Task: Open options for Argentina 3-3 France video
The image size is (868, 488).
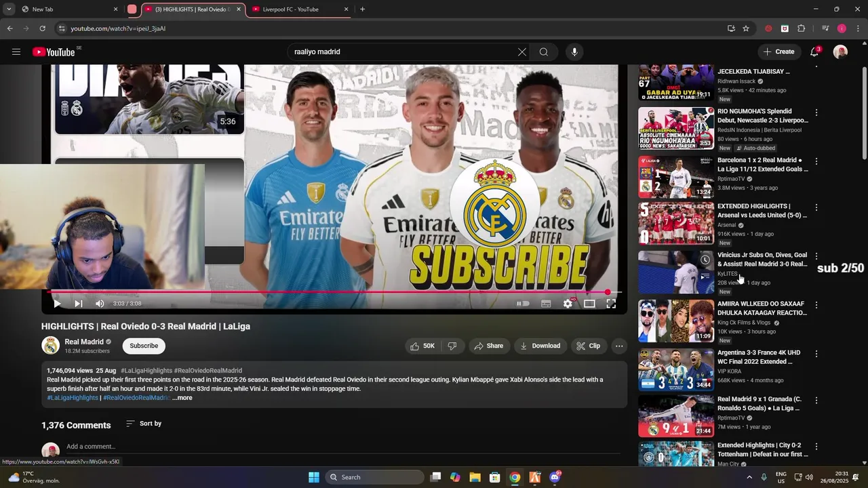Action: [816, 354]
